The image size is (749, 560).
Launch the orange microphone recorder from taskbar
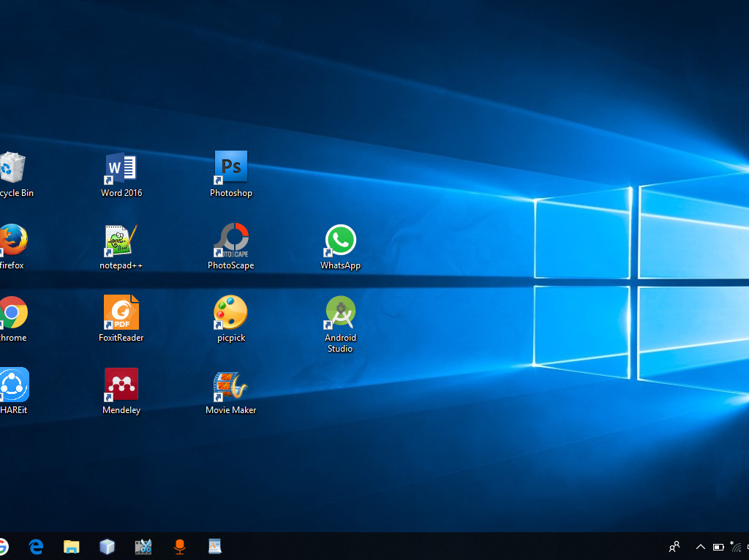(x=179, y=546)
